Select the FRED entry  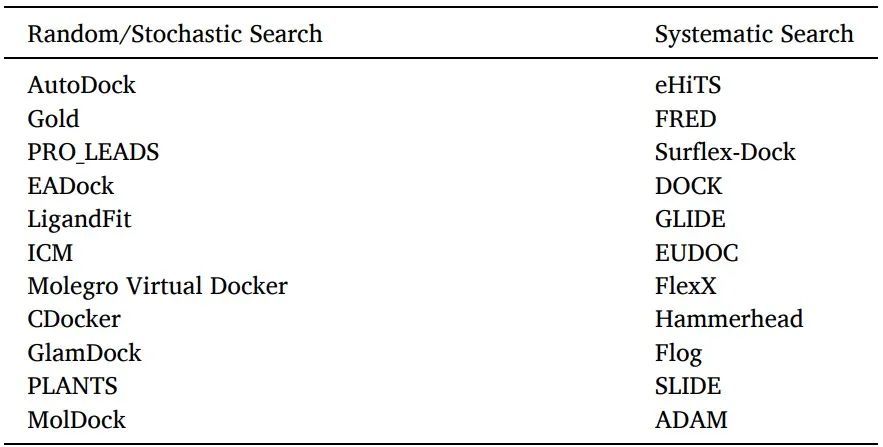point(685,119)
